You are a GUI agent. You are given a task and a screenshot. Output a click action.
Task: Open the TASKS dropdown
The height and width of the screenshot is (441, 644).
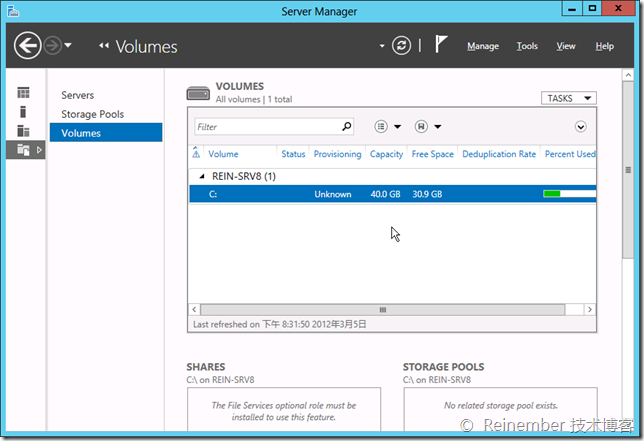click(569, 98)
